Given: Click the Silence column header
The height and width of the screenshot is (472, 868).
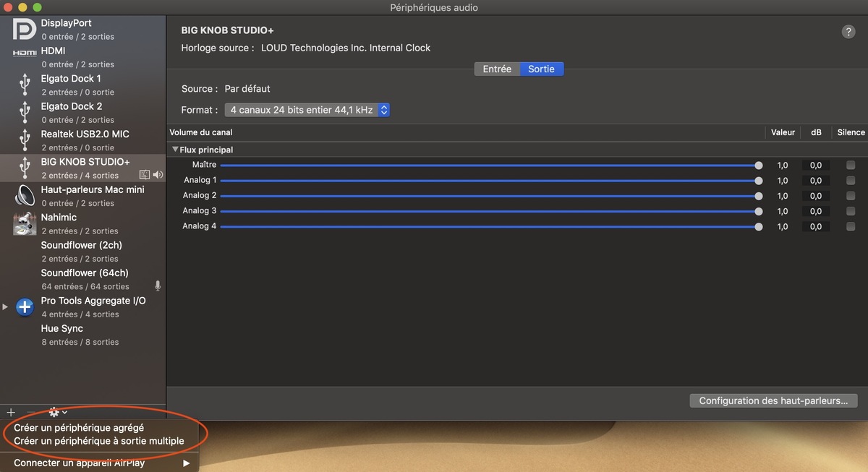Looking at the screenshot, I should pyautogui.click(x=851, y=132).
